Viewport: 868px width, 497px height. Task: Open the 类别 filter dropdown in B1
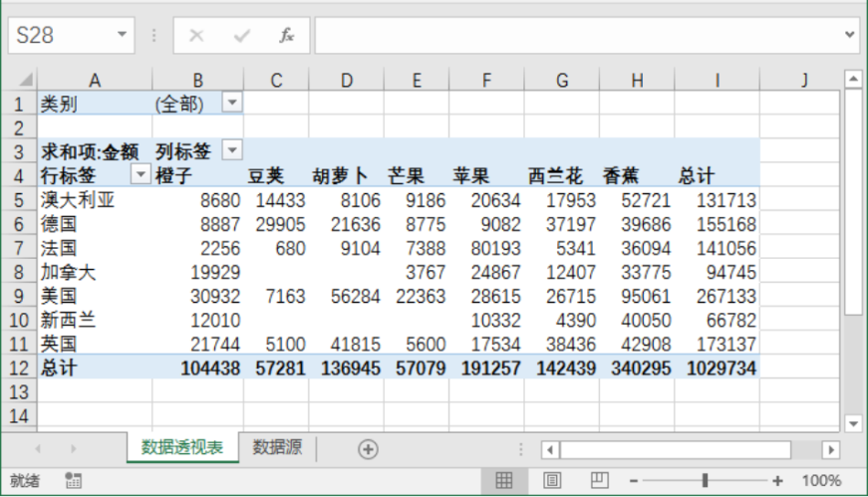pos(232,103)
